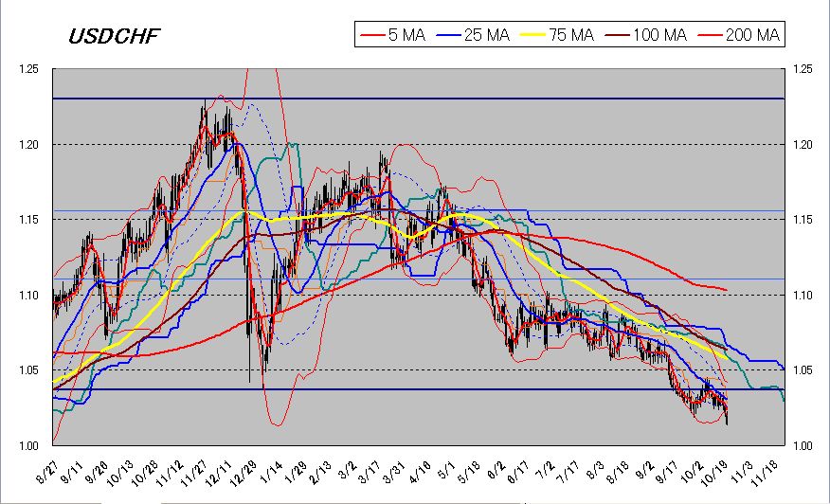Screen dimensions: 830x504
Task: Click the 3/31 date label
Action: pyautogui.click(x=393, y=472)
